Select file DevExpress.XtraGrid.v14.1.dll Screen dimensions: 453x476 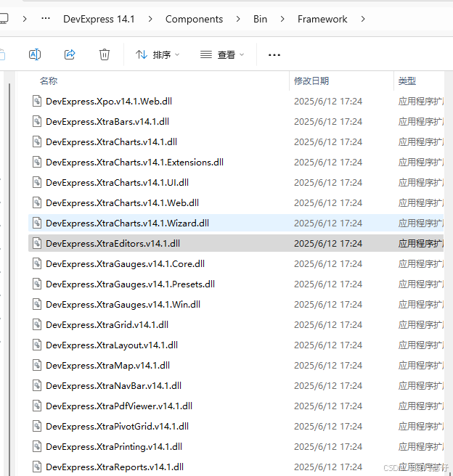(x=236, y=325)
